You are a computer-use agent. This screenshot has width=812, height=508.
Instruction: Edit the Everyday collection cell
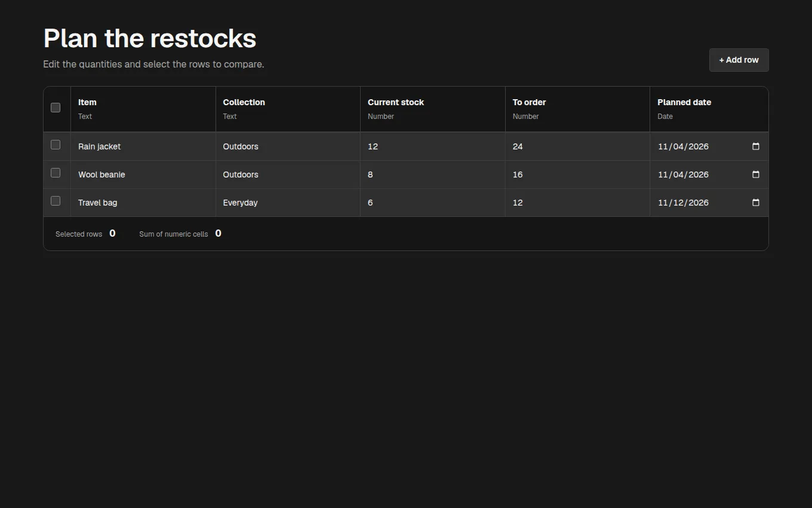pos(288,203)
